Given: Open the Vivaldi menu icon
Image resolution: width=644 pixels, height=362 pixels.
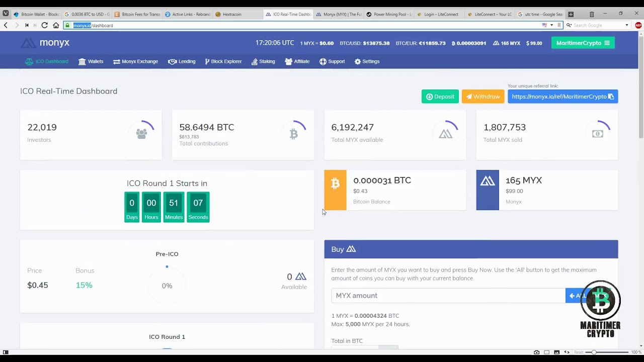Looking at the screenshot, I should 6,14.
